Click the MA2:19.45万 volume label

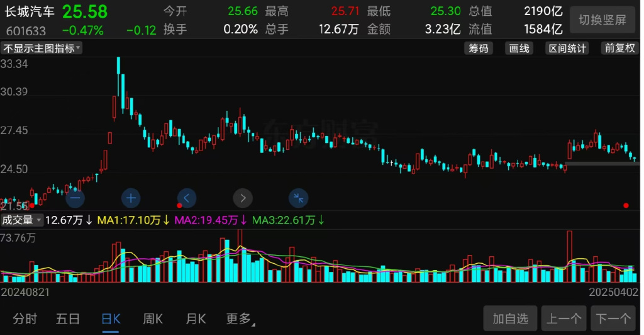tap(211, 220)
